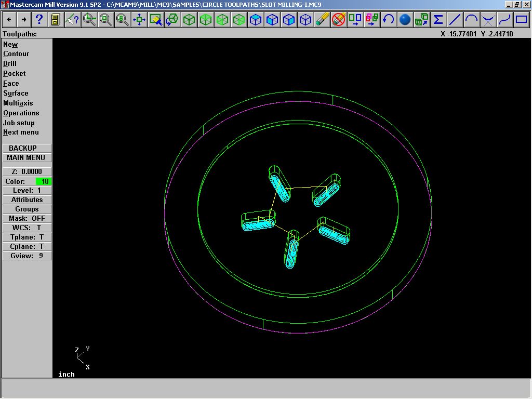This screenshot has width=532, height=399.
Task: Click the colored overlapping squares arrow icon
Action: 372,20
